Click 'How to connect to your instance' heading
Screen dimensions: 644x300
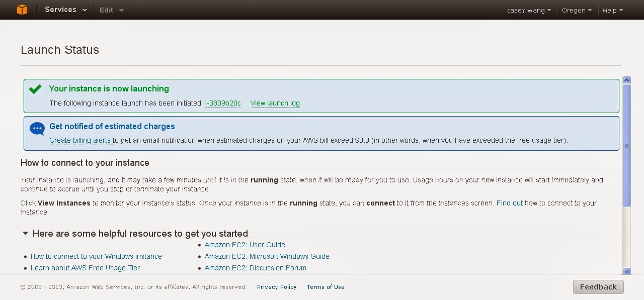coord(85,163)
